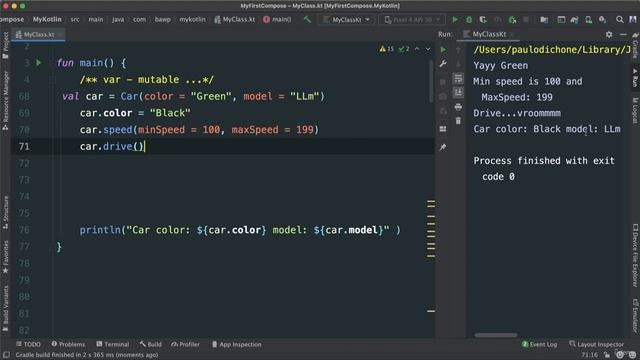640x360 pixels.
Task: Open the Emulator side panel
Action: (x=635, y=316)
